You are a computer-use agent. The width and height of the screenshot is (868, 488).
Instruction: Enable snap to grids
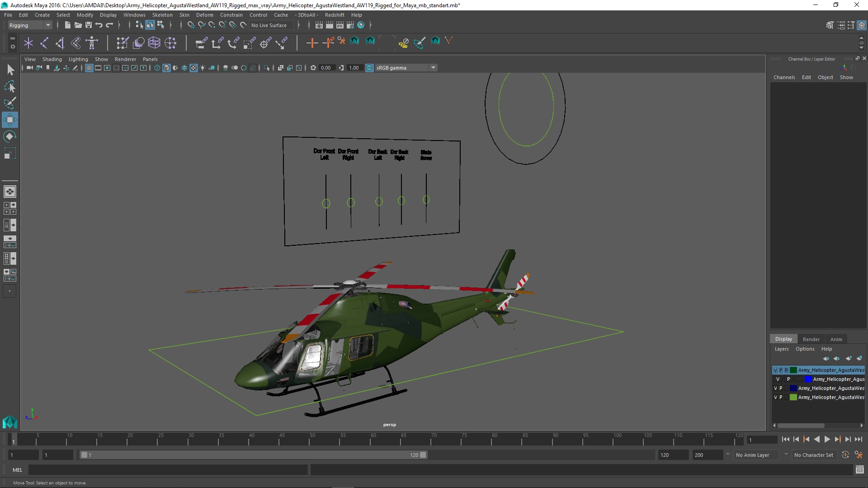191,25
